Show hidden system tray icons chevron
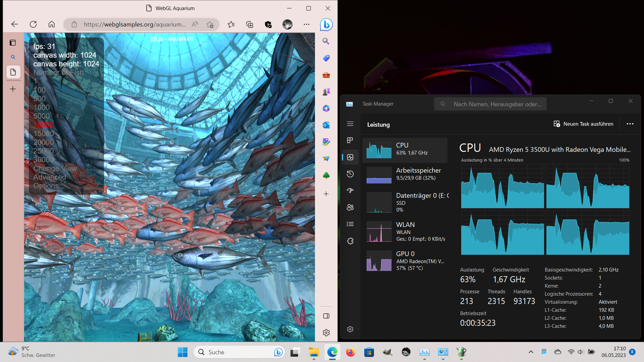Viewport: 644px width, 362px height. pyautogui.click(x=531, y=352)
